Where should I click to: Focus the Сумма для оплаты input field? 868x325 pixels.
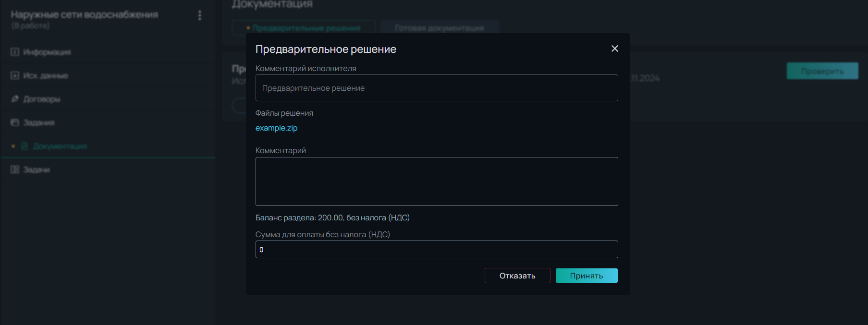point(436,250)
